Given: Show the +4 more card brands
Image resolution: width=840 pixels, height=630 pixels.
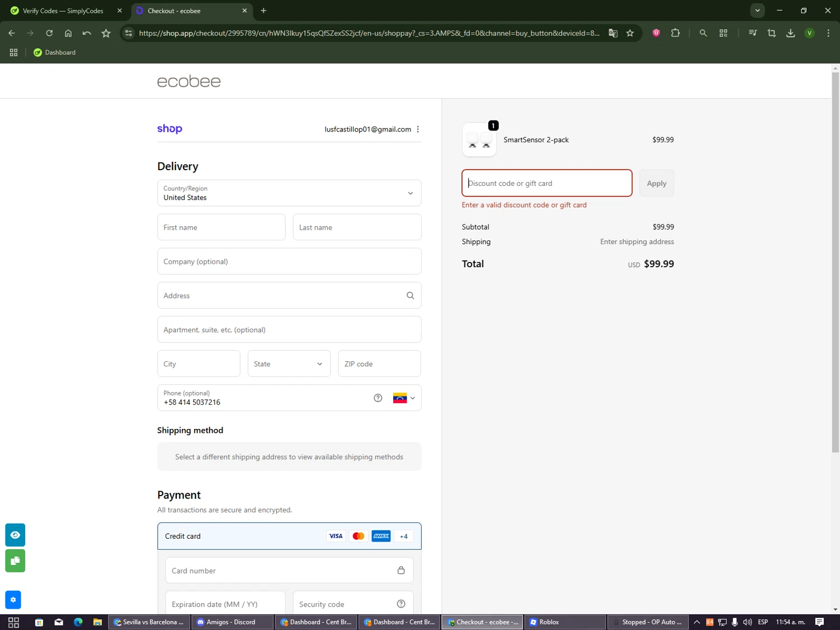Looking at the screenshot, I should [x=404, y=536].
